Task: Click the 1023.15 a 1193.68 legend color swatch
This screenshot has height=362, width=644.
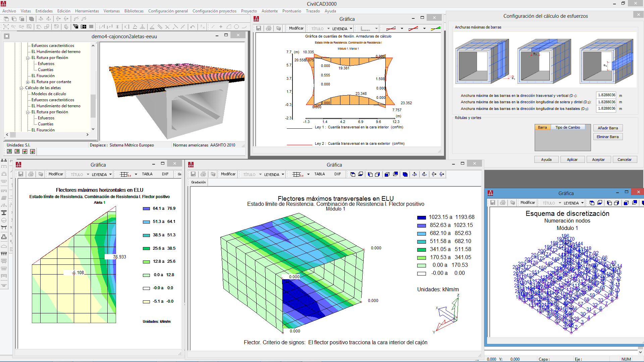Action: 422,218
